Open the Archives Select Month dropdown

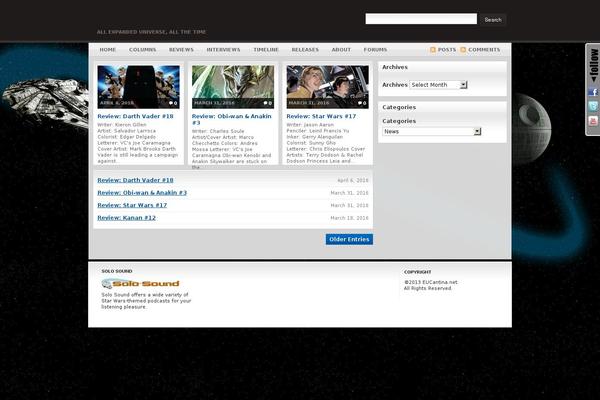click(438, 85)
